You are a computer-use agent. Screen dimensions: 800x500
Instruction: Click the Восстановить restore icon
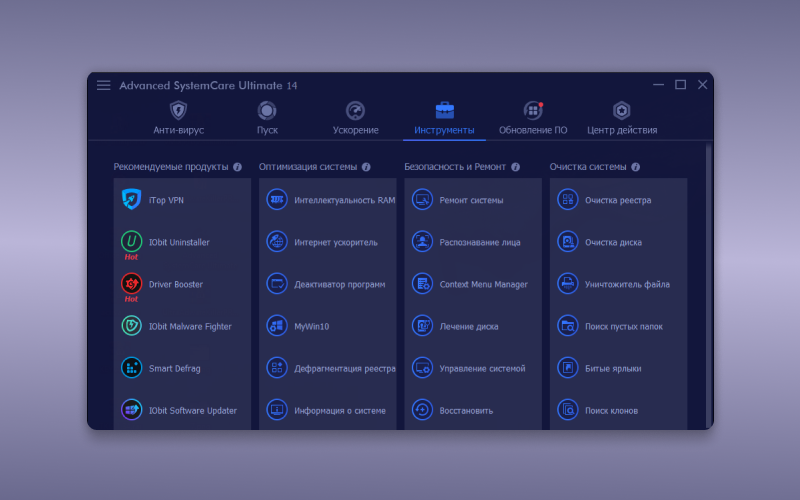coord(422,410)
